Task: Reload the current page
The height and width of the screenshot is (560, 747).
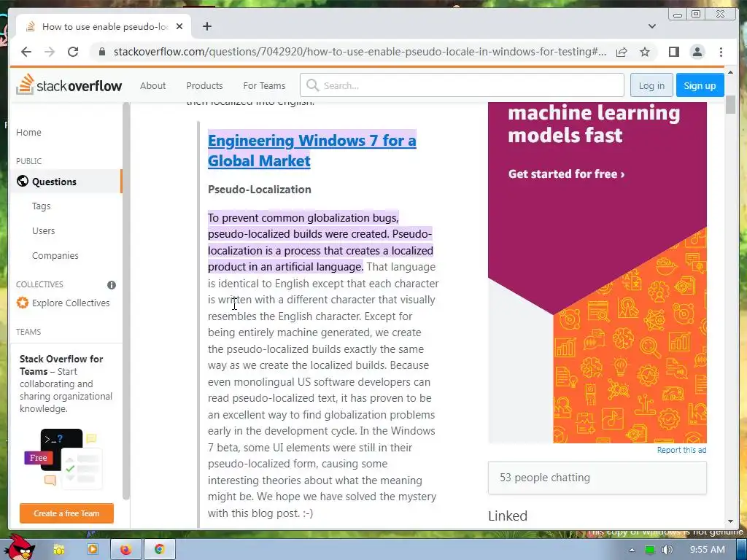Action: point(73,52)
